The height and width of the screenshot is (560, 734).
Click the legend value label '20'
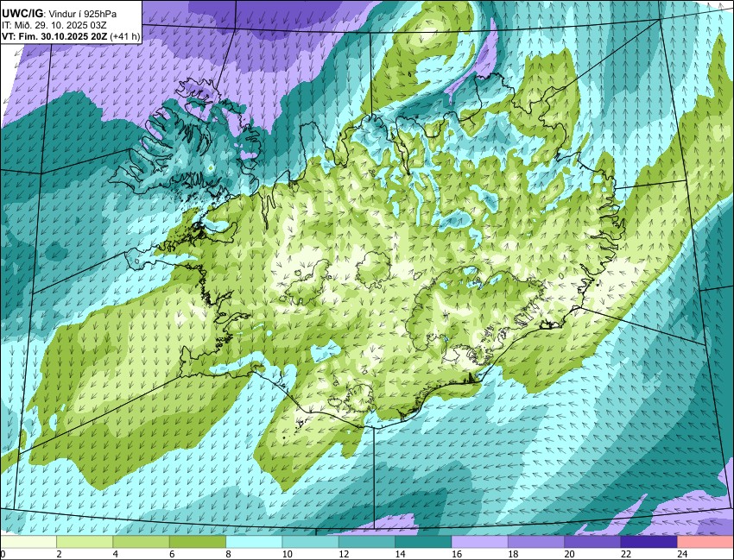pos(569,554)
